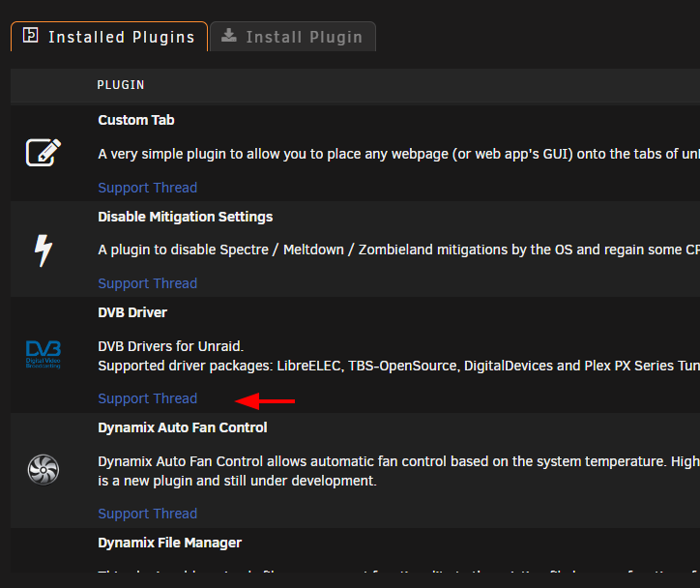Click the DVB Driver logo icon
This screenshot has width=700, height=588.
[x=44, y=355]
